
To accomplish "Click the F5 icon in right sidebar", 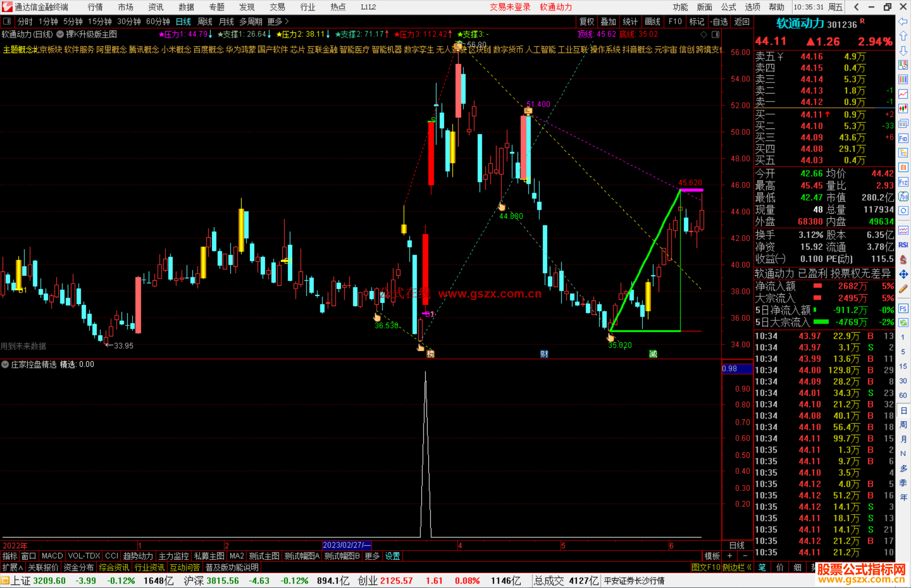I will pos(903,309).
